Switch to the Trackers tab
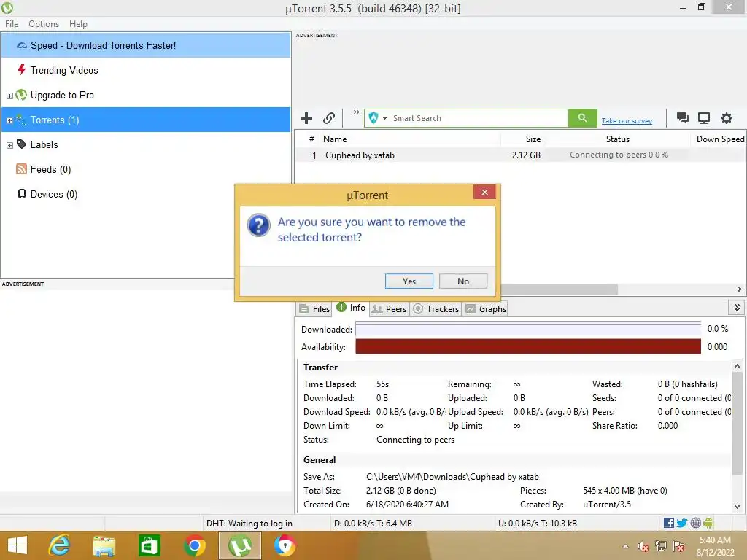Viewport: 747px width, 560px height. coord(436,308)
